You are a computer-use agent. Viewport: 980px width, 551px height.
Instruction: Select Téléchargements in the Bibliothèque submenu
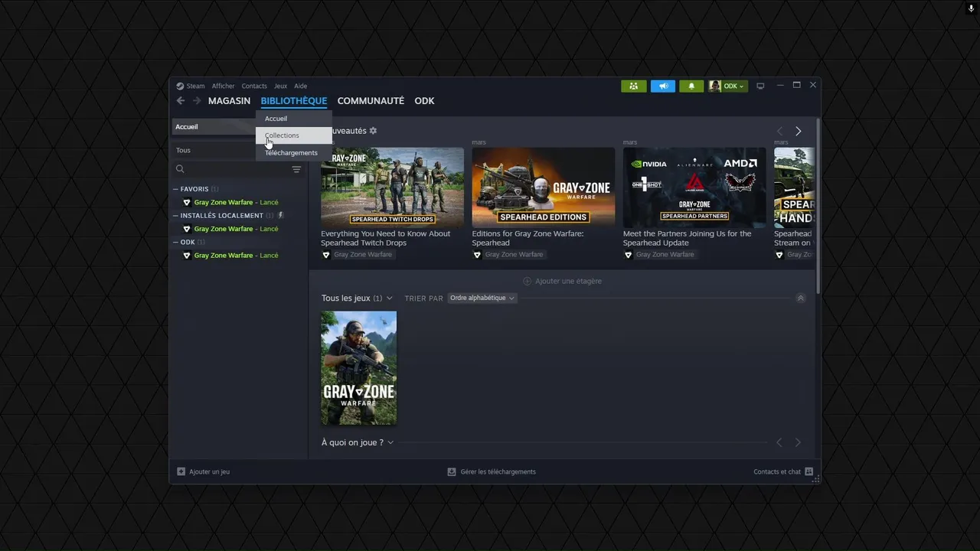(293, 152)
